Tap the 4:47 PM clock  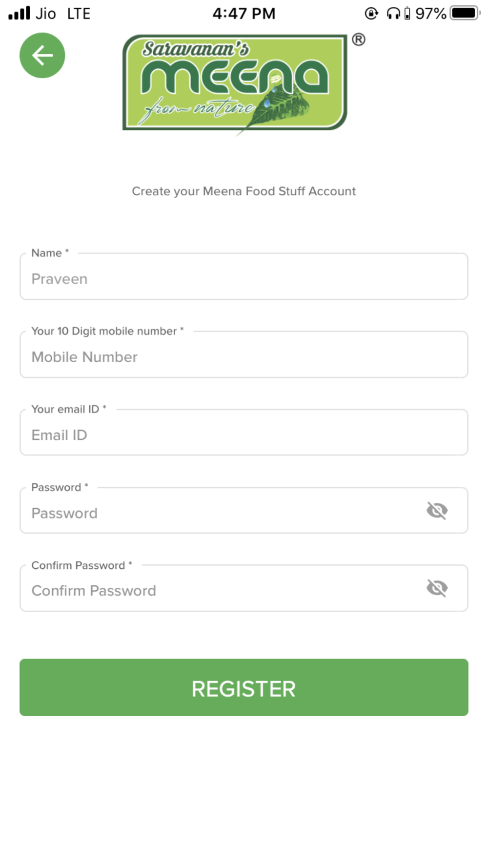tap(244, 13)
